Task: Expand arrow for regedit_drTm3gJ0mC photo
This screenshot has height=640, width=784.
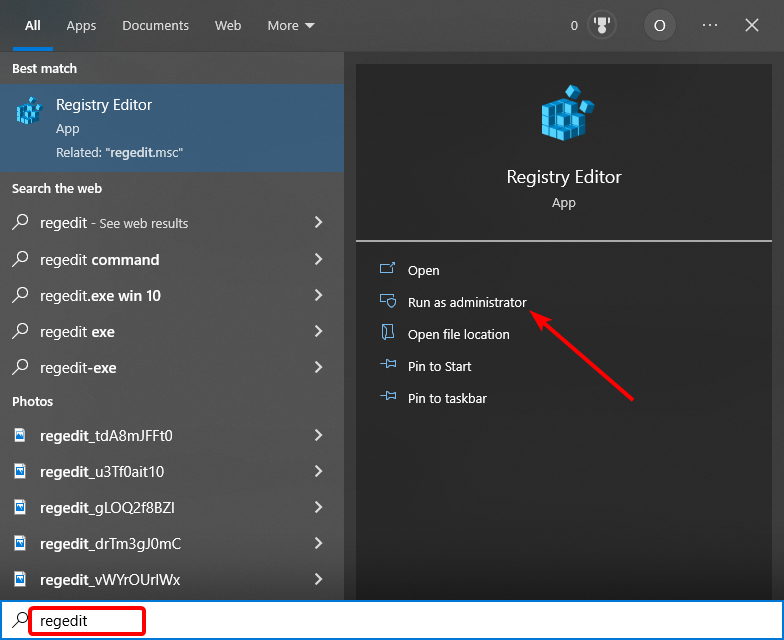Action: [318, 543]
